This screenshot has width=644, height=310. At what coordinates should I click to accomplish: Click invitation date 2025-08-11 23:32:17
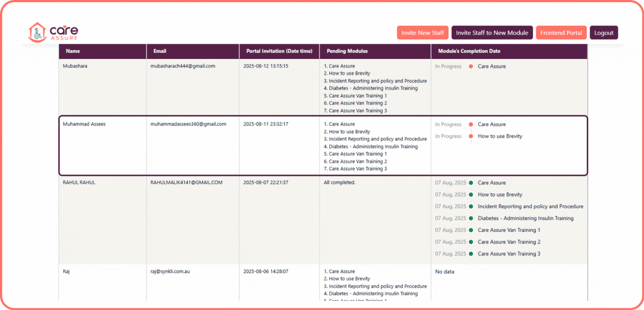266,124
